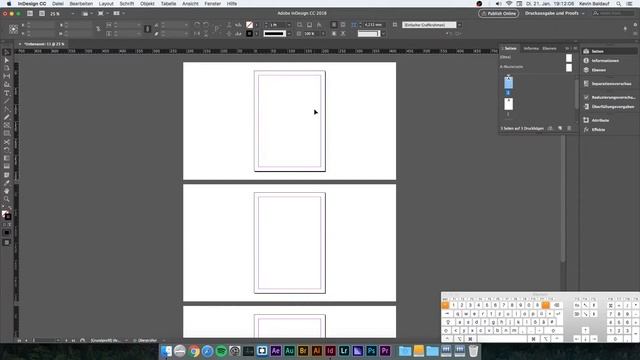Select highlighted page 1 thumbnail in Seiten
This screenshot has width=640, height=360.
[x=508, y=83]
